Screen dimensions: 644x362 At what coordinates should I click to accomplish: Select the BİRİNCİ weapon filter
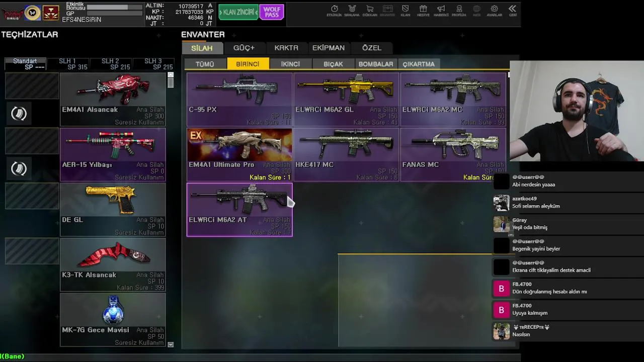tap(248, 64)
